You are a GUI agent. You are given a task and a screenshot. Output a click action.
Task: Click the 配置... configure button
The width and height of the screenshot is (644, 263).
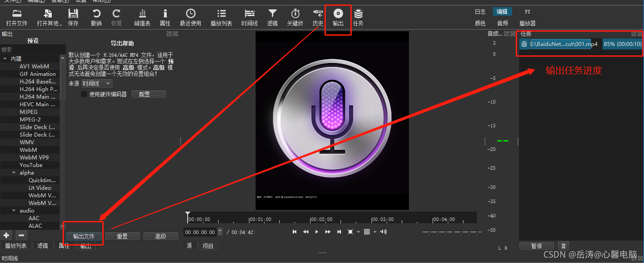[148, 94]
